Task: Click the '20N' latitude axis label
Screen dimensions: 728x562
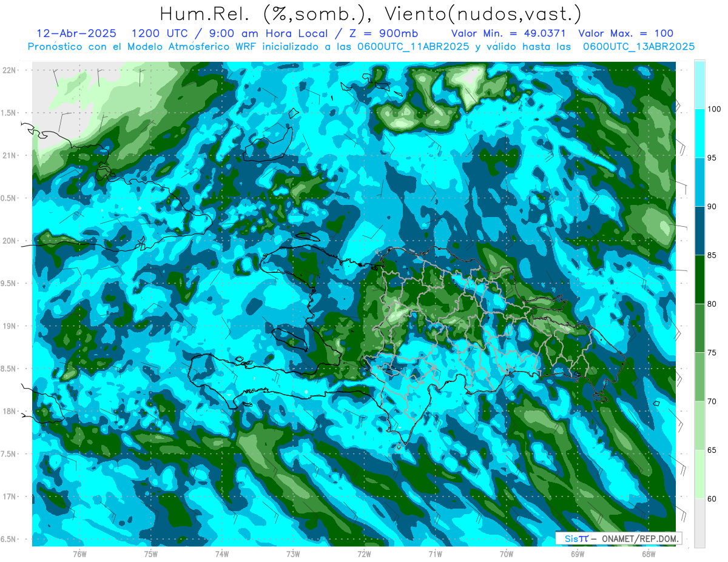Action: 9,241
